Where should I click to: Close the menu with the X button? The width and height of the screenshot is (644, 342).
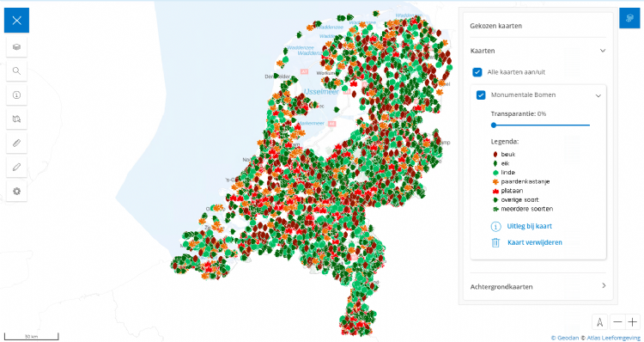16,20
